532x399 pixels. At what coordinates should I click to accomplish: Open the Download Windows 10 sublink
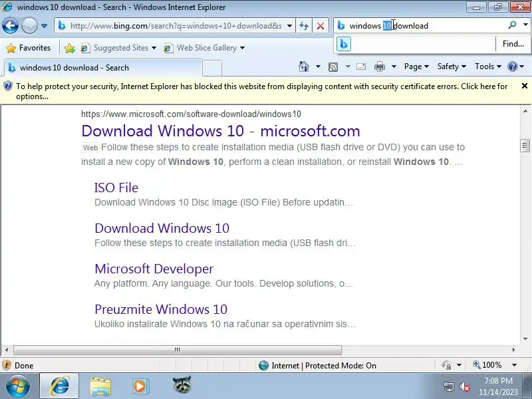[x=162, y=228]
